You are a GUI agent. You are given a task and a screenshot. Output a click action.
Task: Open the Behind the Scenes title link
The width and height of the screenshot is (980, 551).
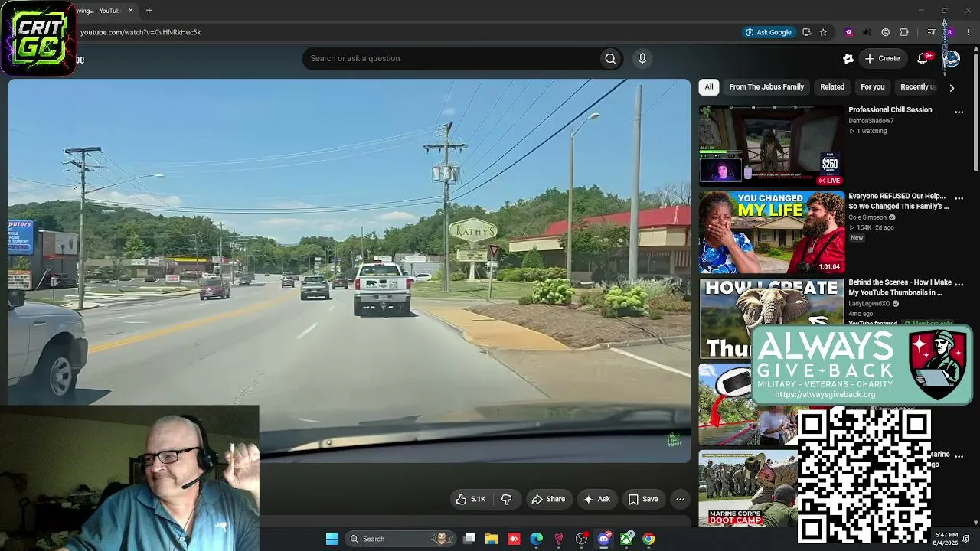pyautogui.click(x=900, y=288)
